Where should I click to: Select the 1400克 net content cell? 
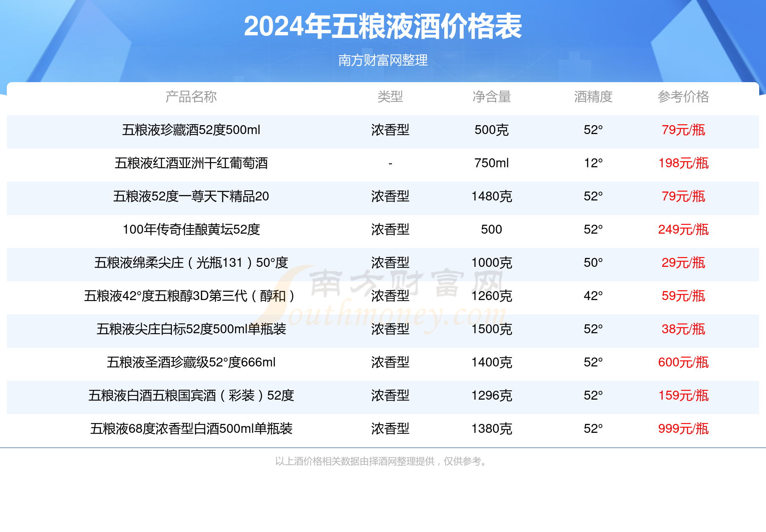[492, 362]
